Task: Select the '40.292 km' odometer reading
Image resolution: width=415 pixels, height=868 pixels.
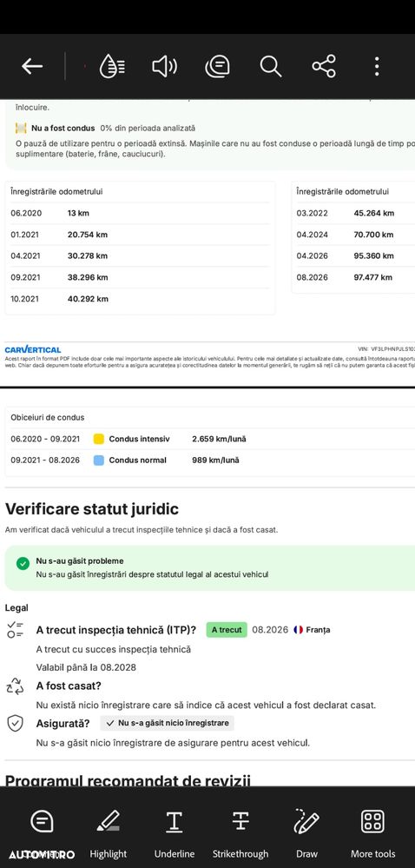Action: (x=88, y=299)
